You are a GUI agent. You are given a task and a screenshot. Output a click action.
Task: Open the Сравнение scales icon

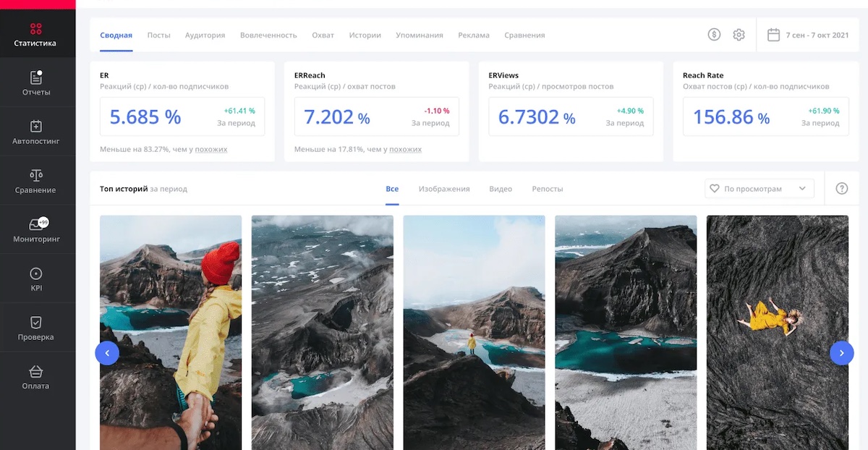[36, 181]
